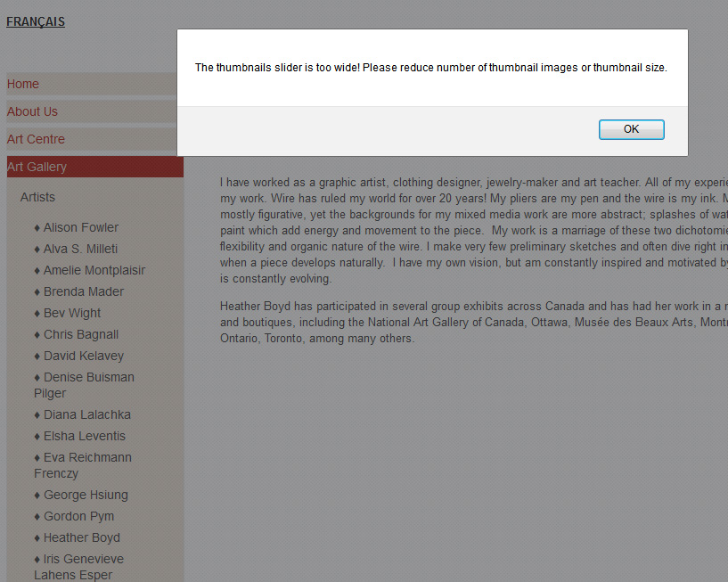728x582 pixels.
Task: Open Diana Lalachka's page
Action: coord(82,414)
